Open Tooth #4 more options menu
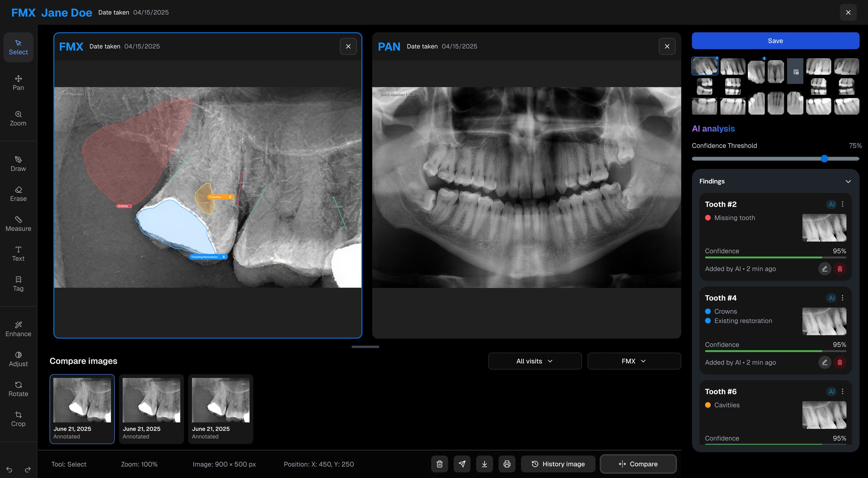The image size is (868, 478). coord(843,298)
